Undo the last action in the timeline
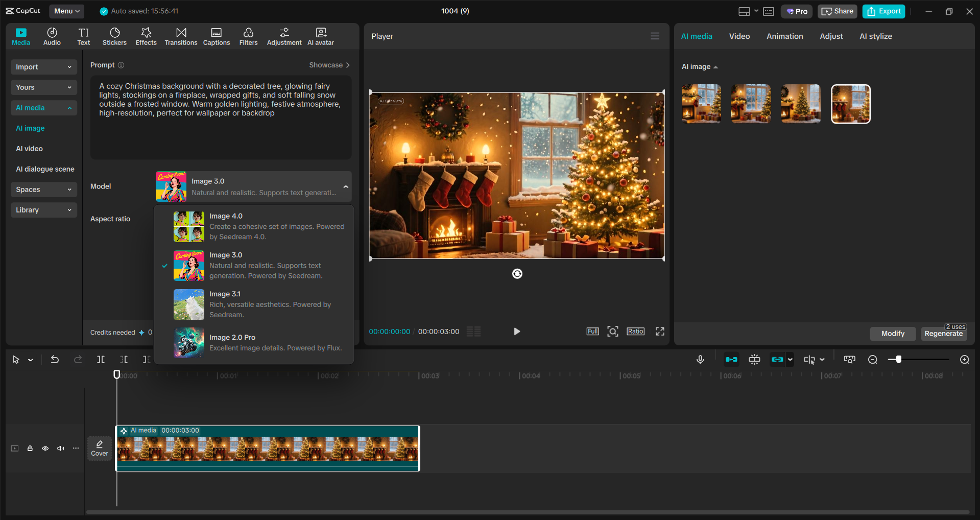The image size is (980, 520). pos(55,359)
